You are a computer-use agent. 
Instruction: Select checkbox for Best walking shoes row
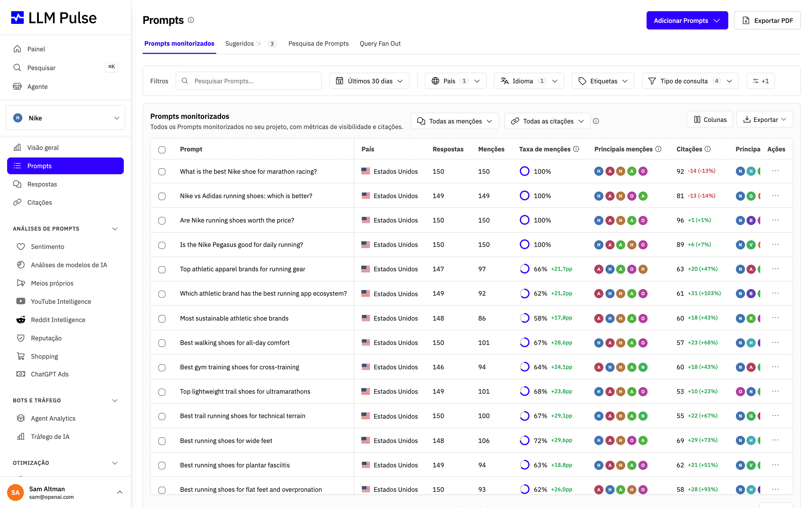pos(162,343)
